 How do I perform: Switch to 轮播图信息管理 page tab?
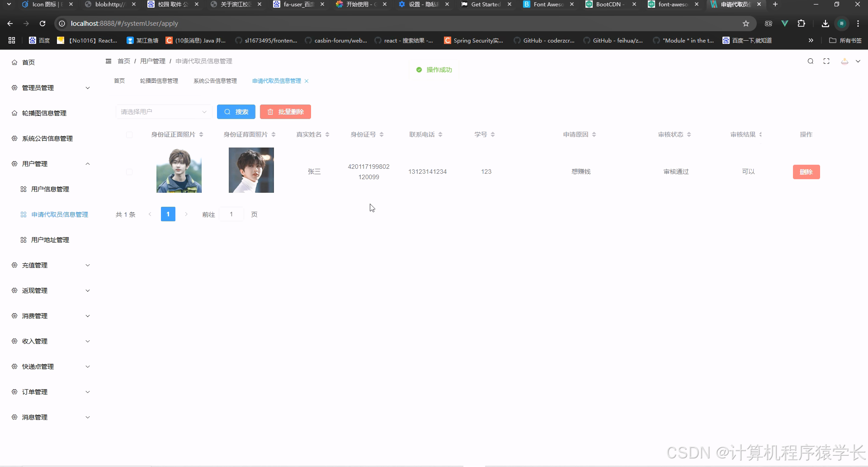pos(159,81)
